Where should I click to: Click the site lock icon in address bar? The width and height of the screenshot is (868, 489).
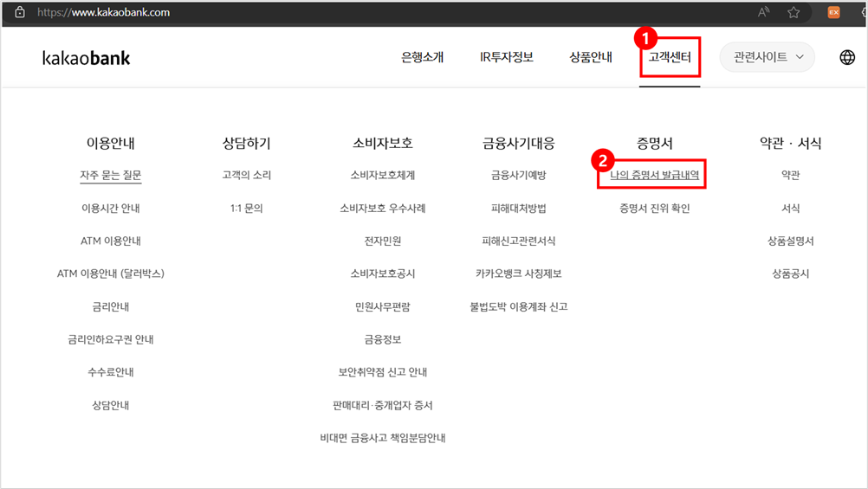(20, 12)
